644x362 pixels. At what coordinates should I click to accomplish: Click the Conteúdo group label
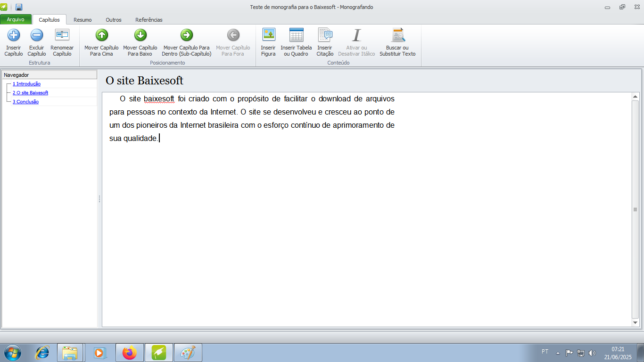point(339,63)
